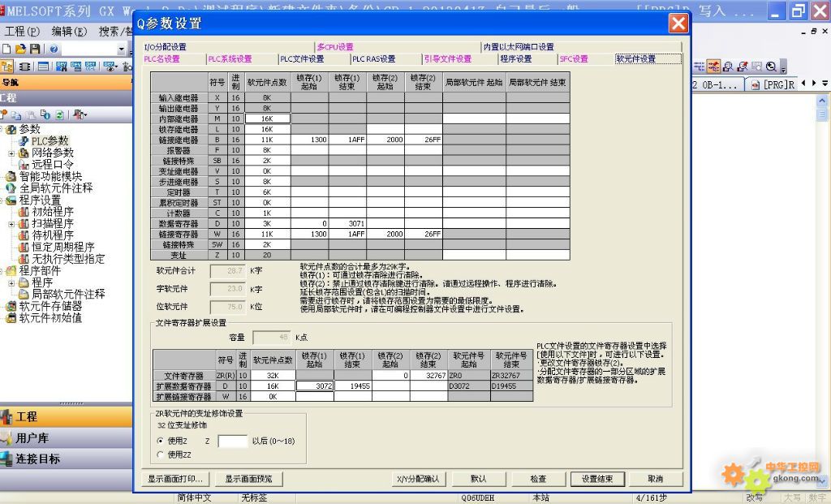Select the 使用Z radio button
831x504 pixels.
pyautogui.click(x=160, y=441)
